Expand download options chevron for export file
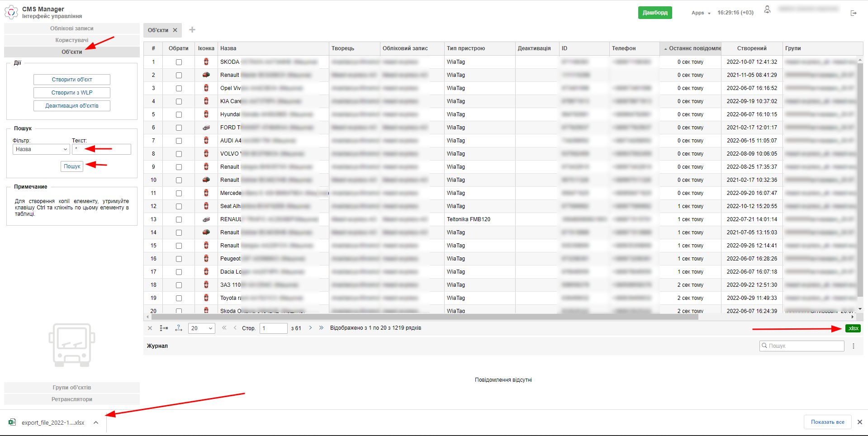The width and height of the screenshot is (868, 436). [x=96, y=422]
